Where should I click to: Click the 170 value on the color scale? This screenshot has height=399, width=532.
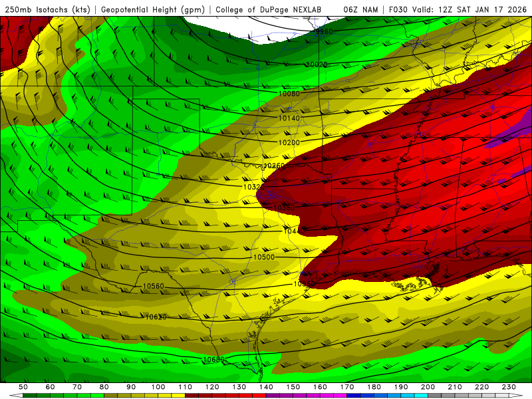(x=347, y=387)
